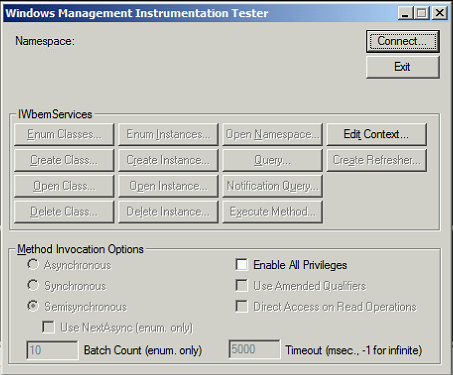Click the Create Refresher button
Screen dimensions: 453x375
pos(376,160)
